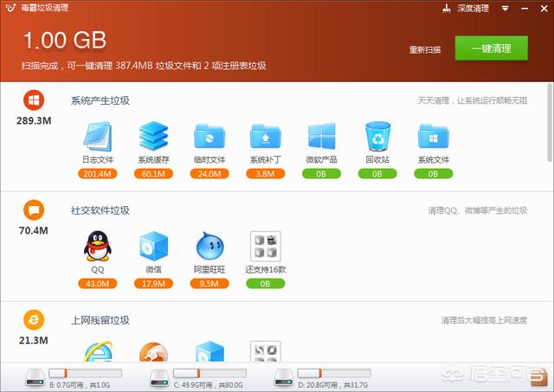Screen dimensions: 554x392
Task: Click the 0B badge under 还支持16款
Action: point(266,284)
